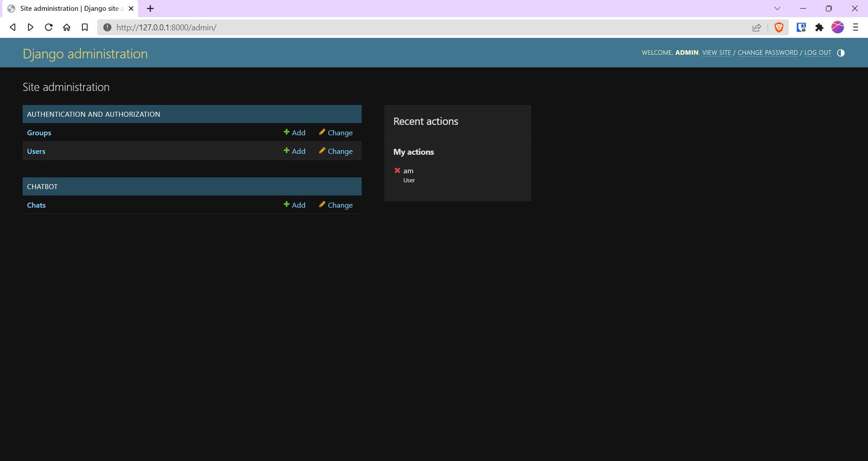Click the 'My actions' heading
The height and width of the screenshot is (461, 868).
[414, 152]
